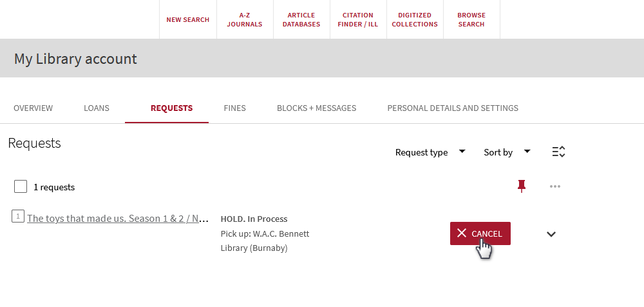
Task: Open A-Z Journals menu item
Action: [x=245, y=20]
